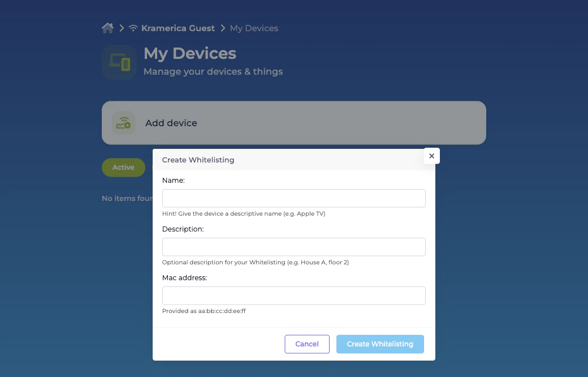Click the home icon in the breadcrumb
The width and height of the screenshot is (588, 377).
tap(107, 27)
